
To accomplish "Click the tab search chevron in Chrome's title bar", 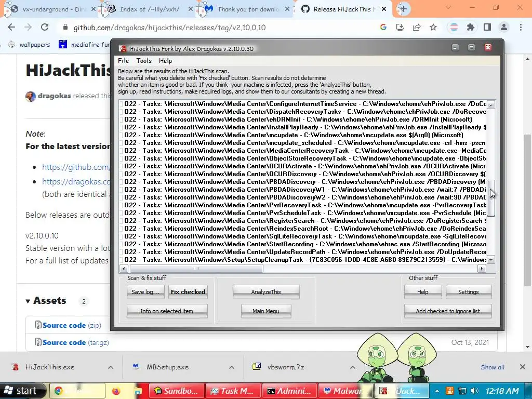I will point(448,7).
